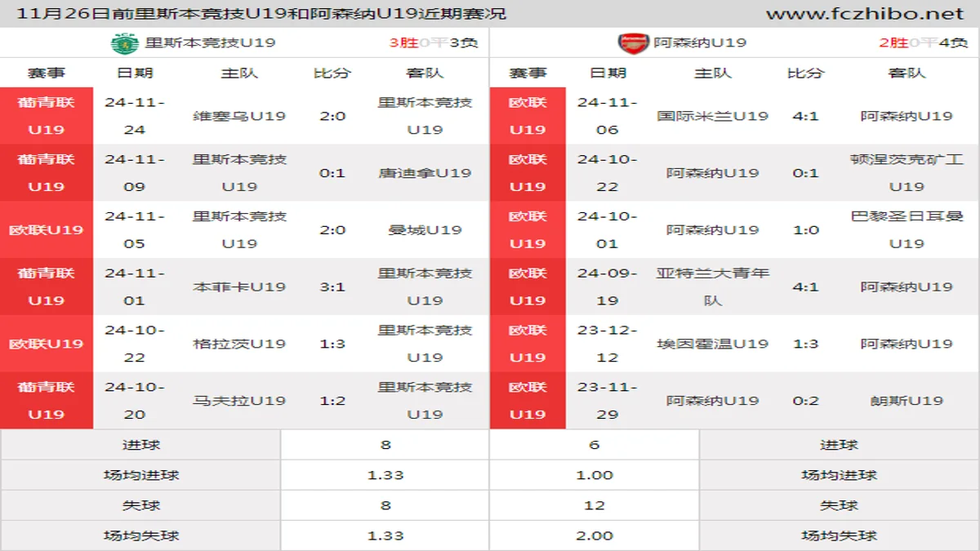This screenshot has width=980, height=551.
Task: Select the 阿森纳U19 title beside the red crest
Action: coord(700,42)
